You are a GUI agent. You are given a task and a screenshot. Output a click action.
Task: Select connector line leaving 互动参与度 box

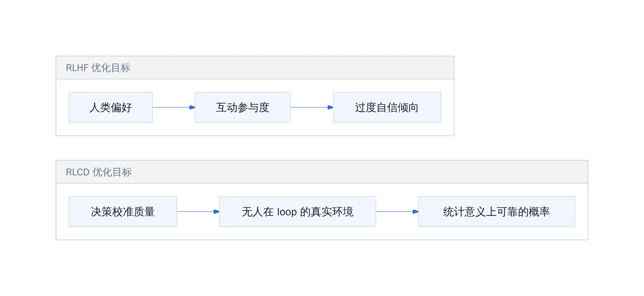[x=309, y=108]
